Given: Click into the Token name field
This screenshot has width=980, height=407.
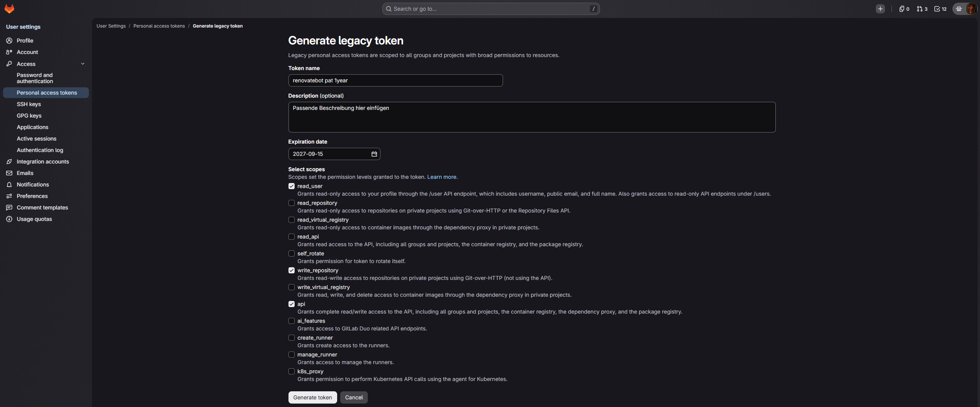Looking at the screenshot, I should [395, 80].
